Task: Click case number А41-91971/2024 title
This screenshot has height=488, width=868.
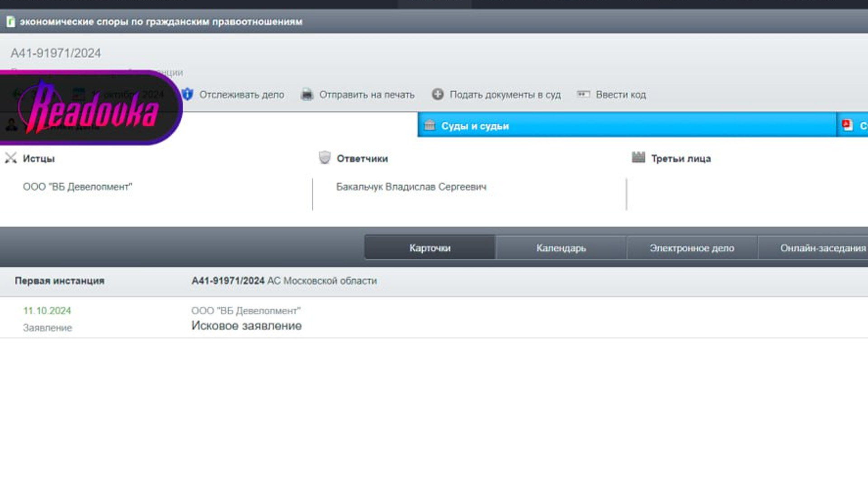Action: click(x=56, y=53)
